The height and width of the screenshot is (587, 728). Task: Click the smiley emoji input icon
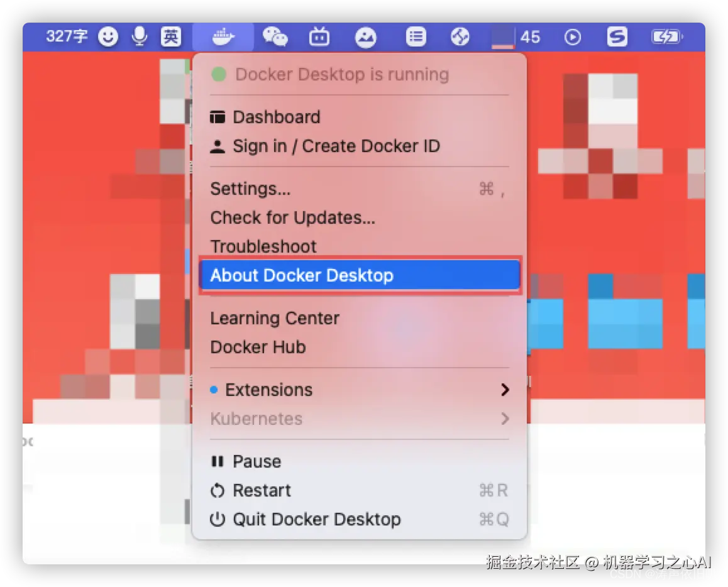[108, 36]
